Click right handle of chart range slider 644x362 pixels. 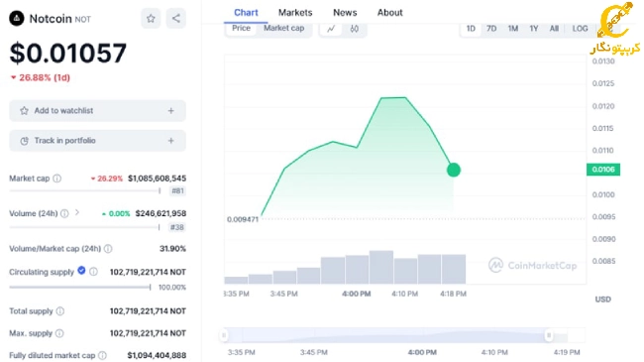pyautogui.click(x=549, y=335)
